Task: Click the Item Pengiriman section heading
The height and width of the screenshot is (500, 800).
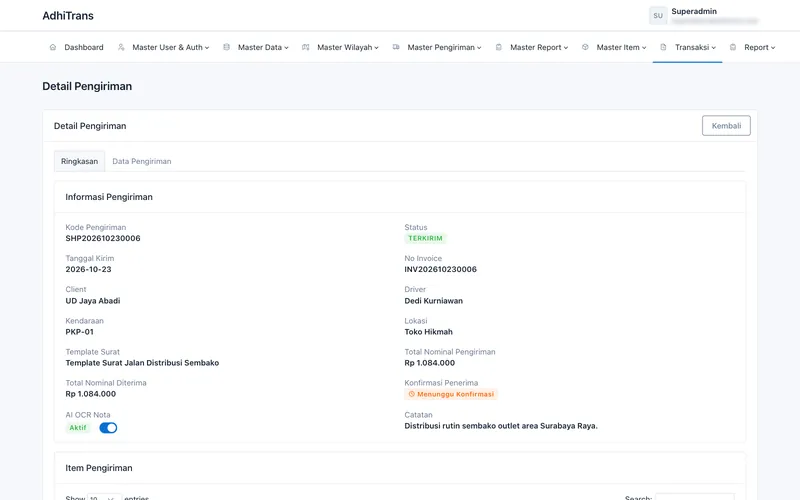Action: click(99, 468)
